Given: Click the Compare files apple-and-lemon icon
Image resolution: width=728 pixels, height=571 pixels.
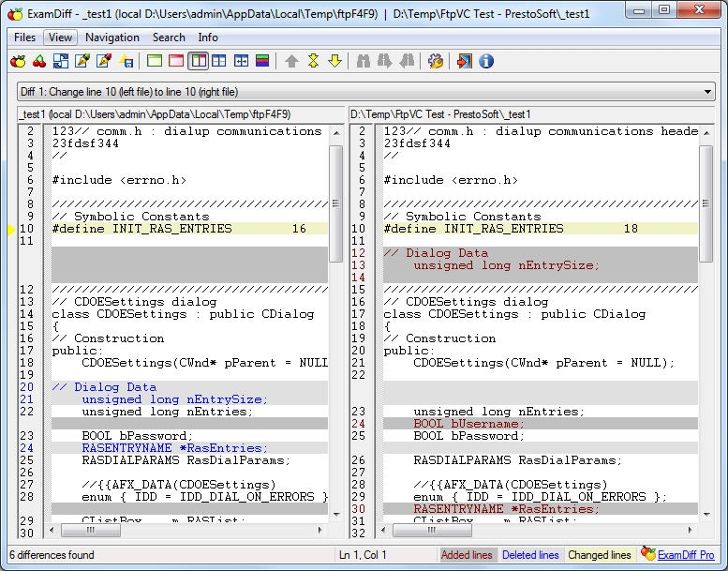Looking at the screenshot, I should [x=18, y=61].
